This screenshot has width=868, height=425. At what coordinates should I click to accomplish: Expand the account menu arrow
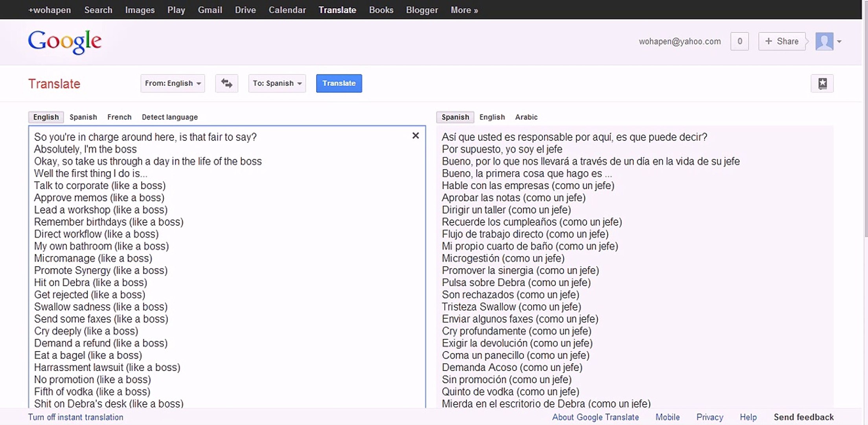coord(839,41)
